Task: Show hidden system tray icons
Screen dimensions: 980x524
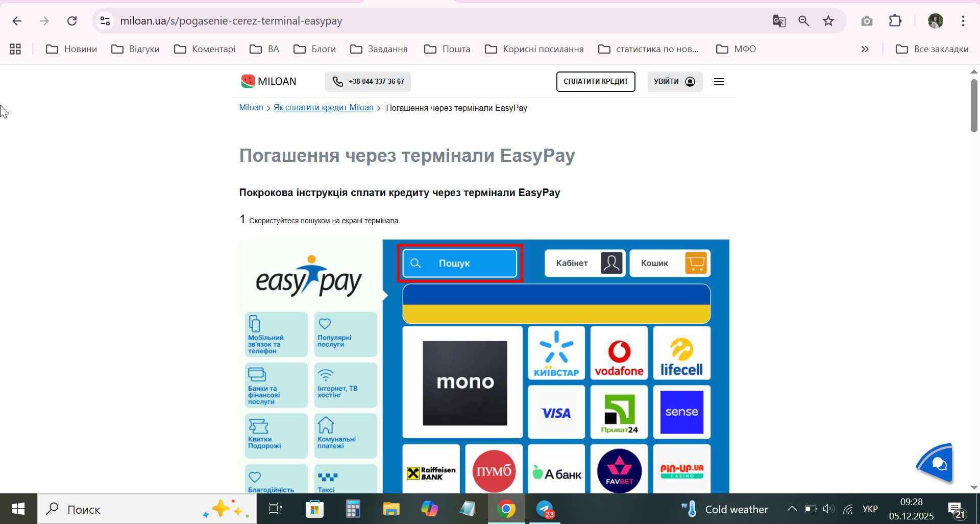Action: [x=792, y=509]
